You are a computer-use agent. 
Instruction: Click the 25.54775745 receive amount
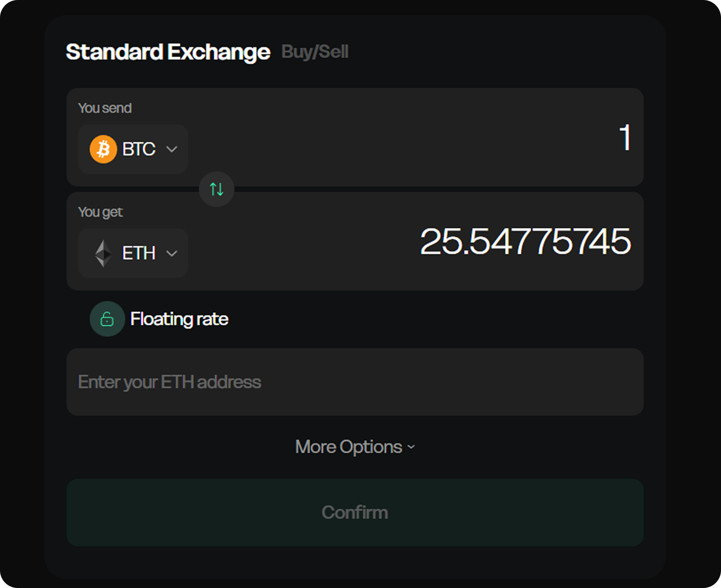coord(525,242)
